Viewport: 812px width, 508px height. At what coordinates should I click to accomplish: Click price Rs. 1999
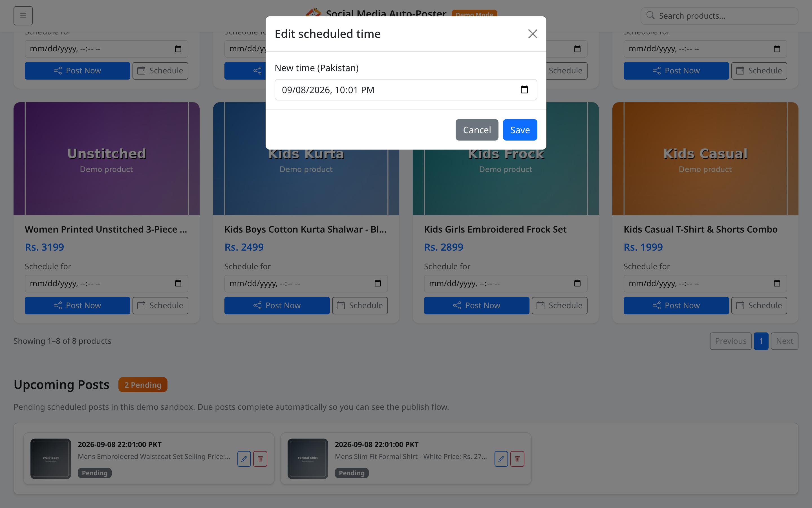[643, 247]
